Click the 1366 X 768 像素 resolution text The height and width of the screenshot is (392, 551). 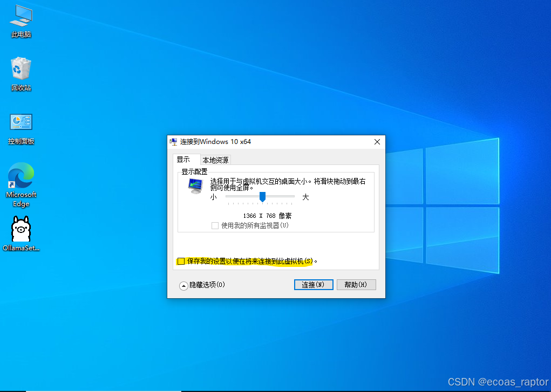(x=268, y=216)
